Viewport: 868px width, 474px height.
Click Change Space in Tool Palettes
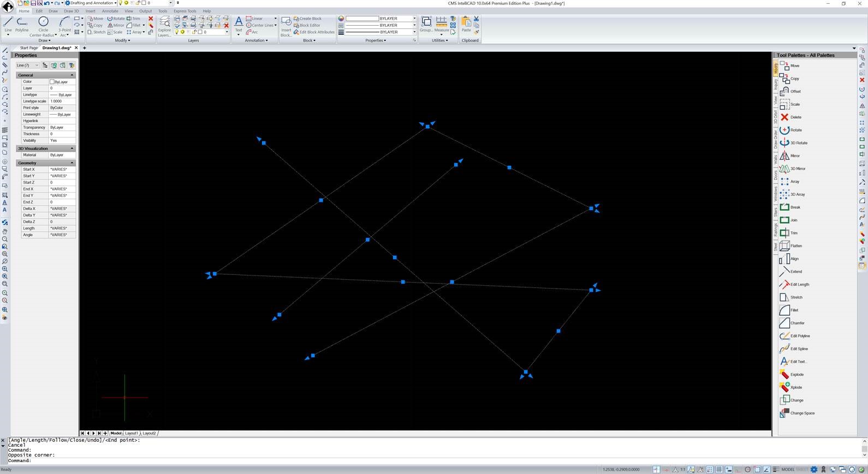coord(797,413)
